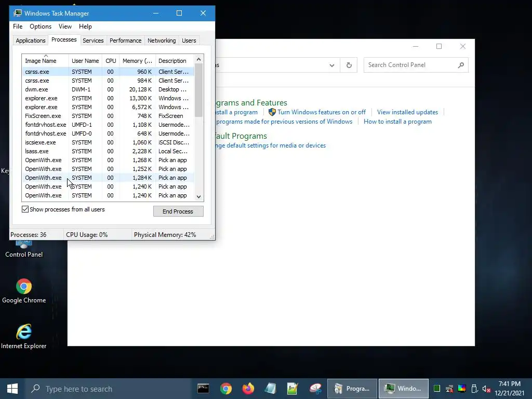The width and height of the screenshot is (532, 399).
Task: Select the dwm.exe process row
Action: click(108, 89)
